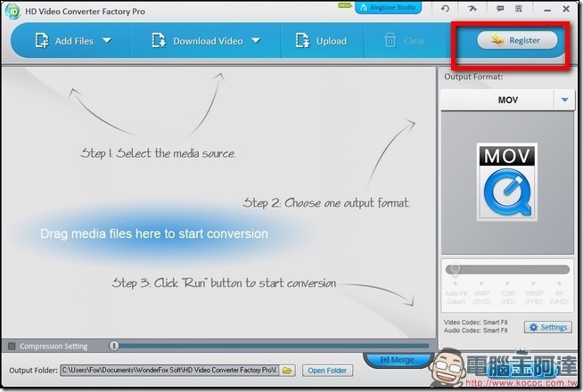Viewport: 583px width, 392px height.
Task: Click the Add Files document icon
Action: point(42,40)
